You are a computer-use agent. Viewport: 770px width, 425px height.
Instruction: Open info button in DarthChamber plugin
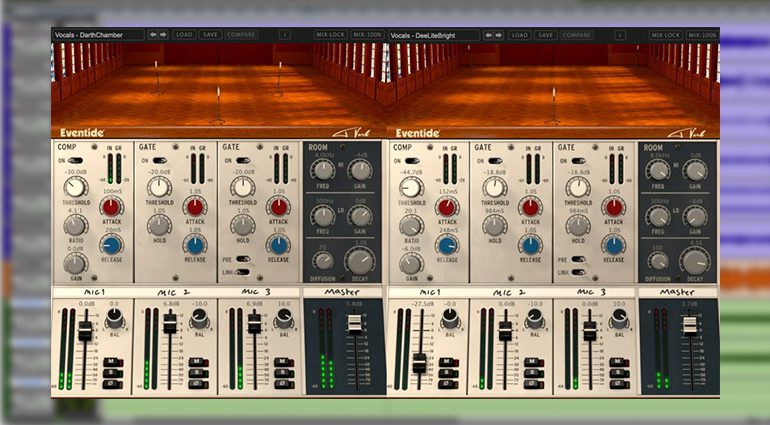click(x=285, y=35)
